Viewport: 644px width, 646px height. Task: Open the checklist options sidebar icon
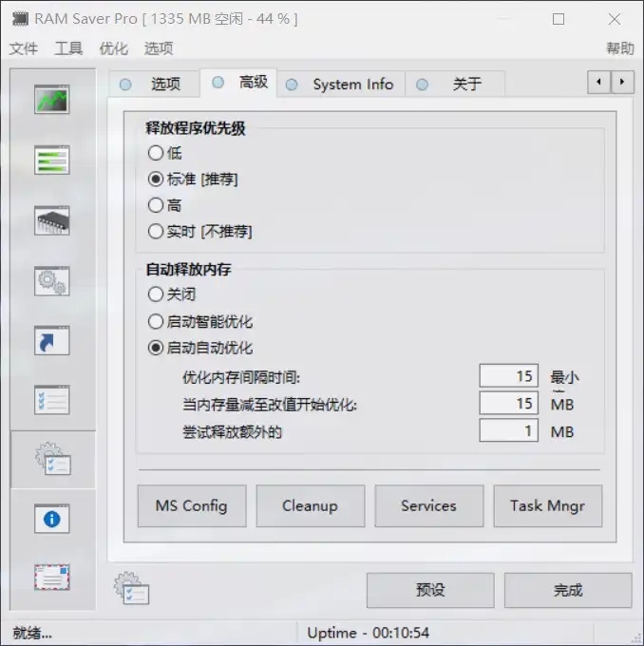click(x=52, y=400)
